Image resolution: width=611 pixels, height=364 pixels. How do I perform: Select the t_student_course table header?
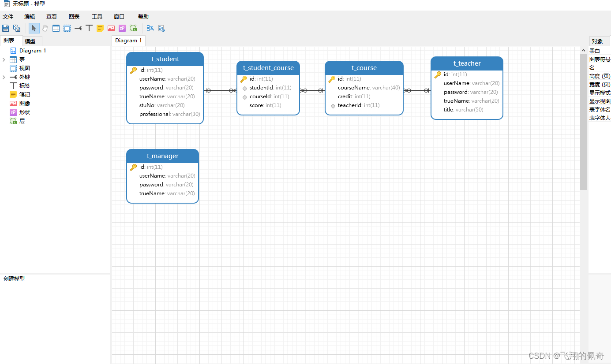[x=268, y=68]
